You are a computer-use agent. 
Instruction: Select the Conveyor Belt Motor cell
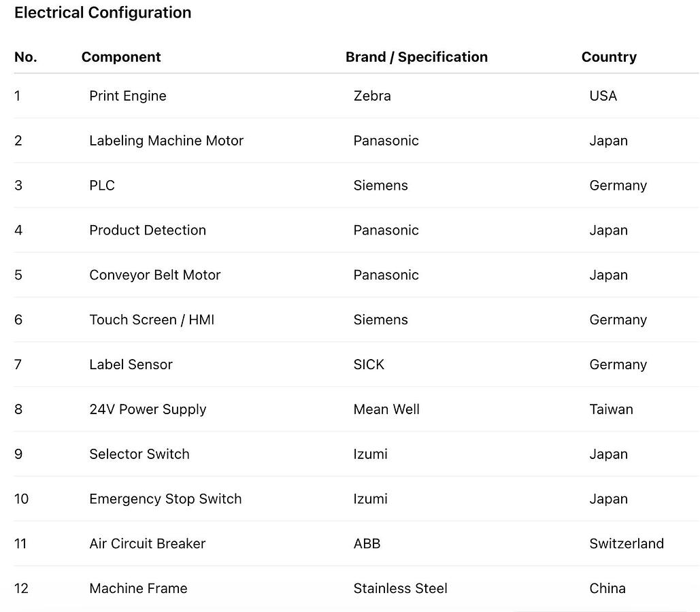[x=154, y=275]
